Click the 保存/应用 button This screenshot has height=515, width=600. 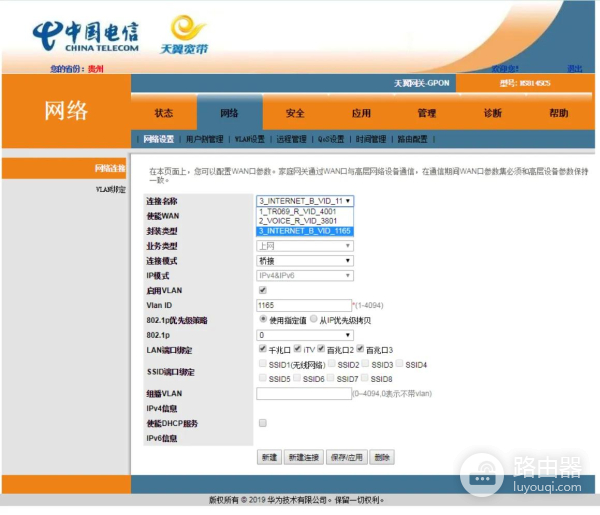click(346, 457)
